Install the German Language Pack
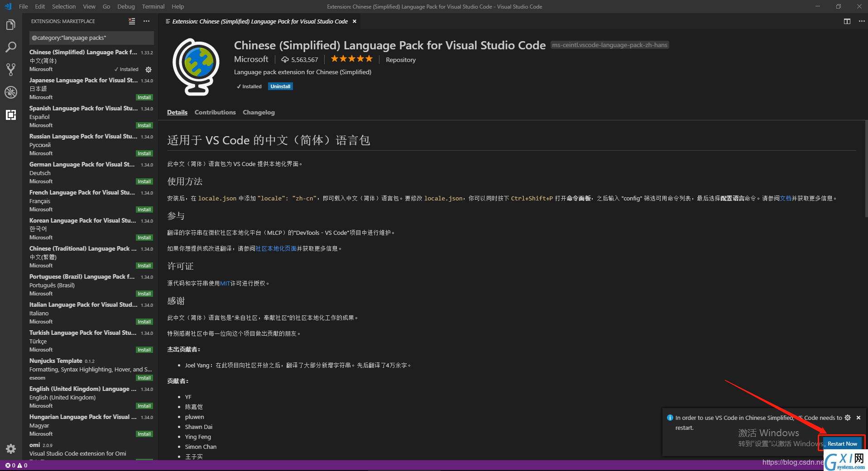The width and height of the screenshot is (868, 471). point(144,181)
